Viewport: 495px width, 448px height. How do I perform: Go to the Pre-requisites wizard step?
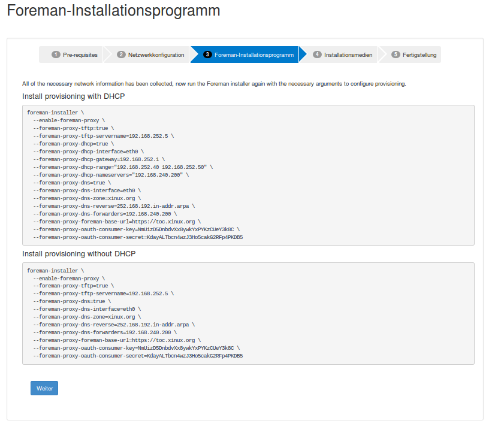click(80, 55)
